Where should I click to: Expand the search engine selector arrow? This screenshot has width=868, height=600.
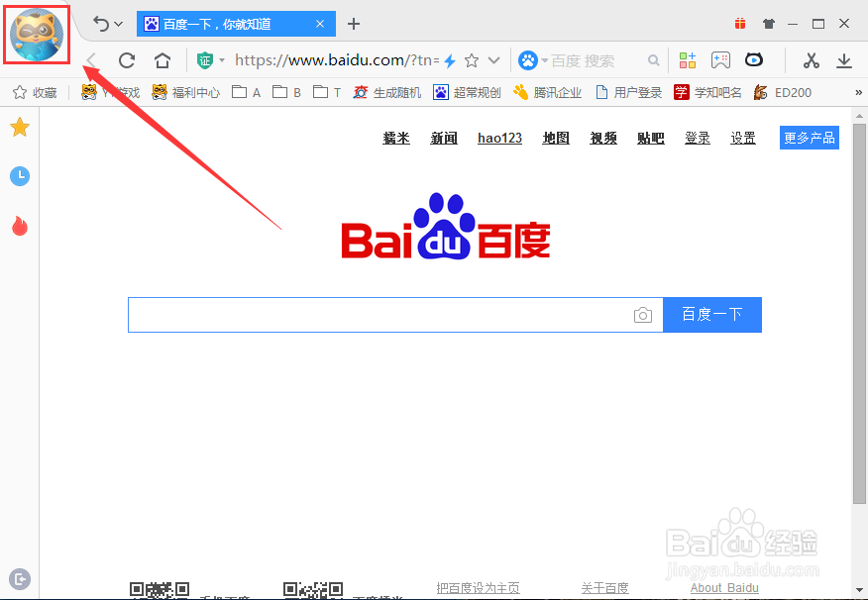click(x=544, y=60)
